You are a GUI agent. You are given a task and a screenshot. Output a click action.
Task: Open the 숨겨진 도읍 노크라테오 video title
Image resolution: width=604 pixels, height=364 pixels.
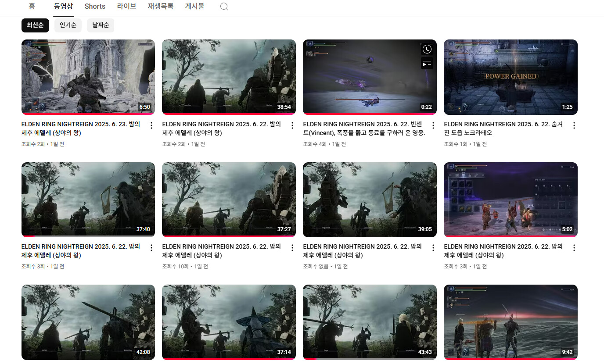(x=505, y=128)
